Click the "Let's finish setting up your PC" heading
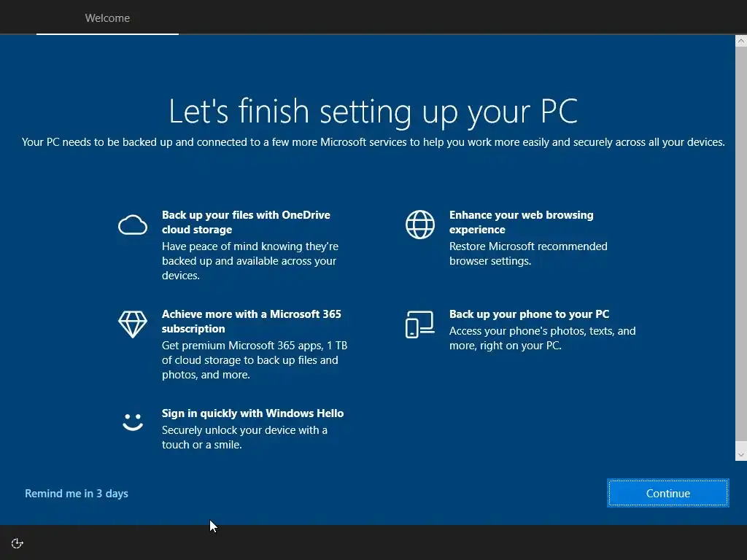 coord(373,112)
